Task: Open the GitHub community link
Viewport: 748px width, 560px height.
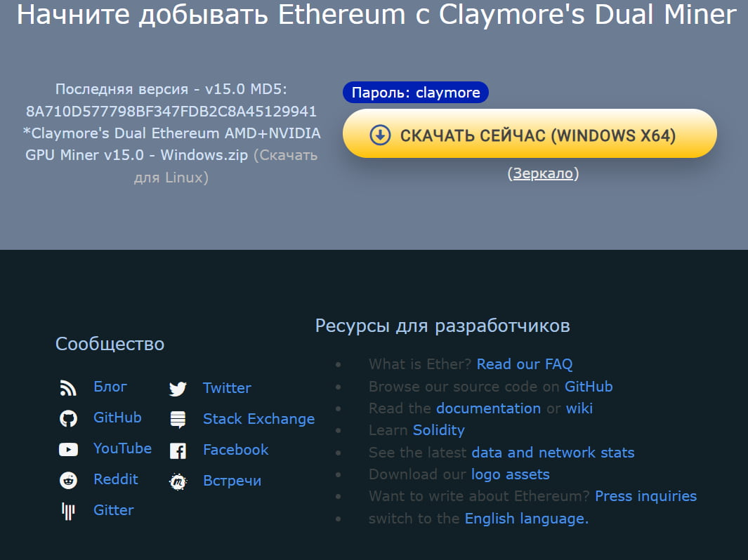Action: [x=117, y=418]
